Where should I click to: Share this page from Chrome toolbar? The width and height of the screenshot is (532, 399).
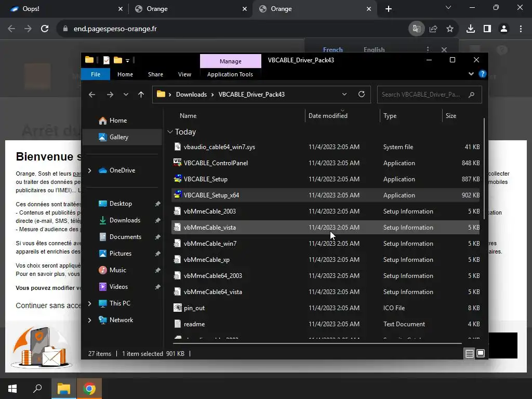433,29
